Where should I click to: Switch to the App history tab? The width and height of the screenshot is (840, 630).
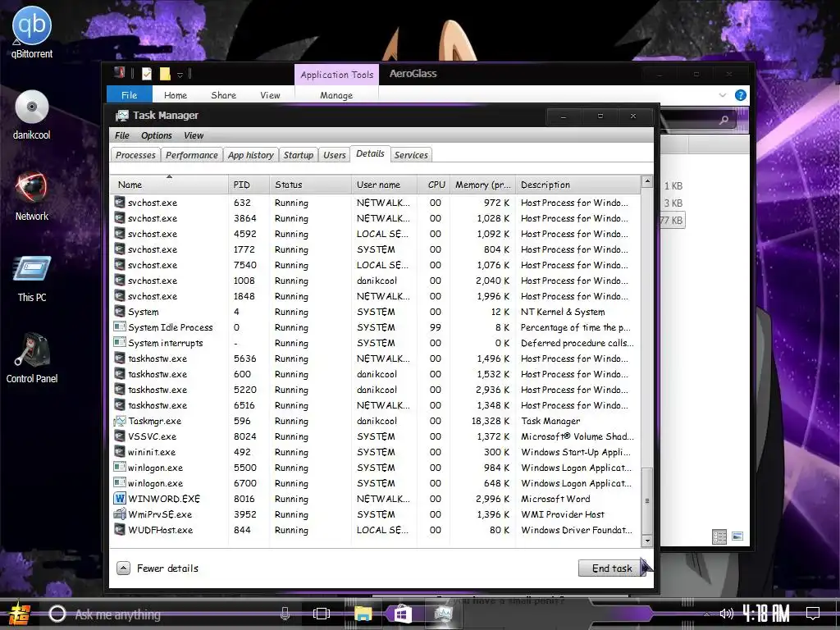(x=251, y=155)
